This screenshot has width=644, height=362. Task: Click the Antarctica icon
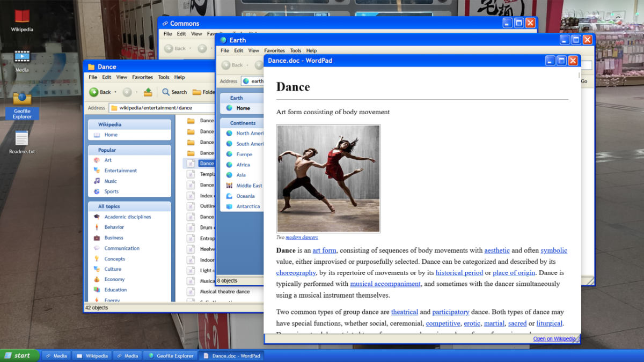229,206
